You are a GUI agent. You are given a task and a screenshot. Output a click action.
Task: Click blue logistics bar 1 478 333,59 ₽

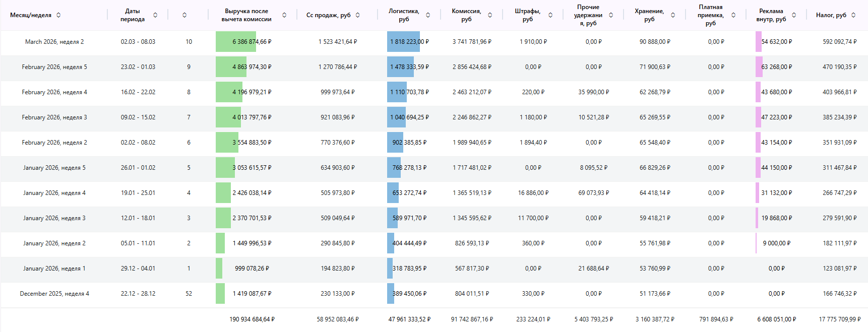coord(400,67)
